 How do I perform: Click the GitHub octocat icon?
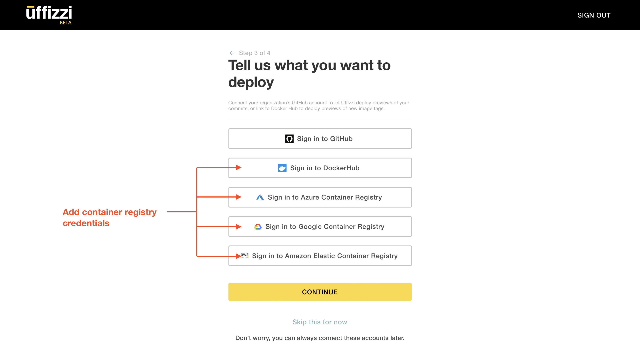pos(289,139)
